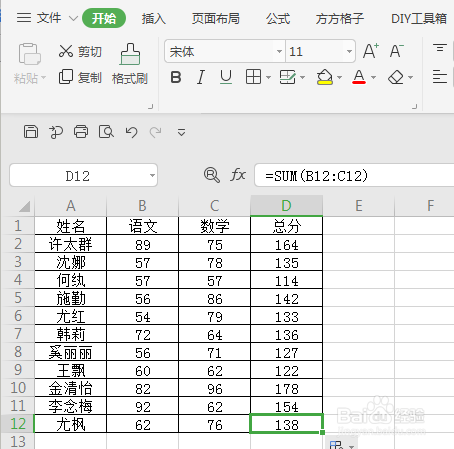Apply cell borders icon

(x=253, y=77)
